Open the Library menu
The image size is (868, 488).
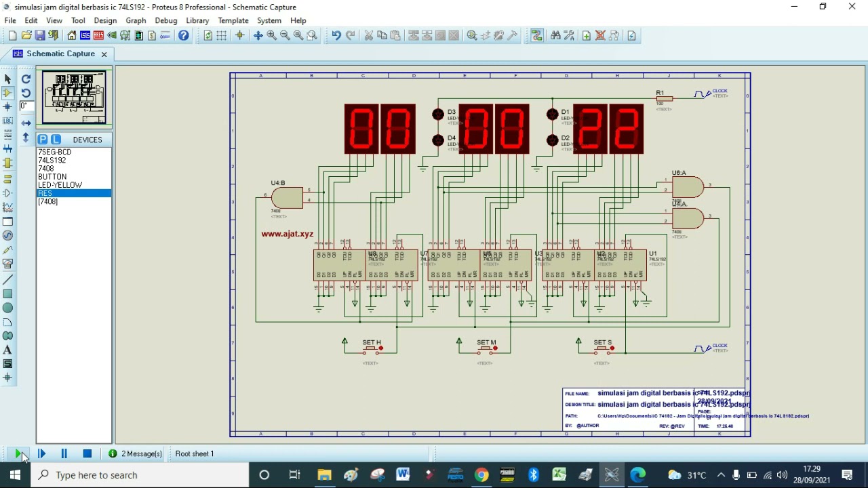pos(197,20)
